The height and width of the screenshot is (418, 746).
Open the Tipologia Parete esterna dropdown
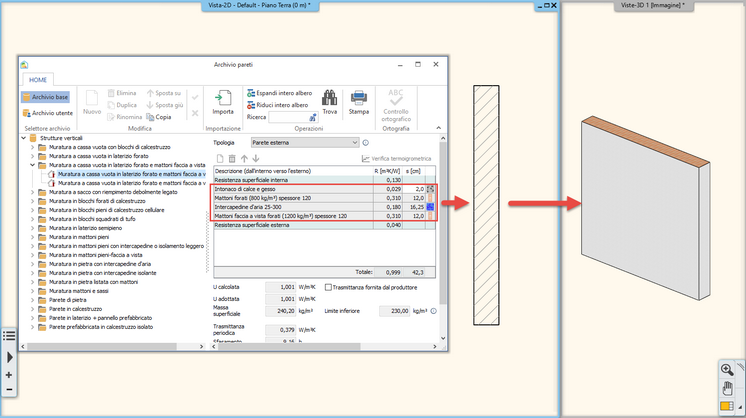pyautogui.click(x=304, y=143)
